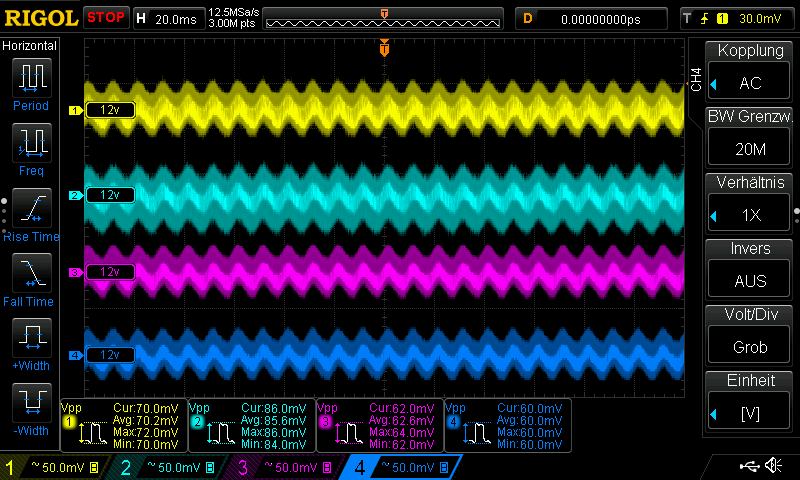Select the channel 1 tab at bottom
800x480 pixels.
pos(54,467)
